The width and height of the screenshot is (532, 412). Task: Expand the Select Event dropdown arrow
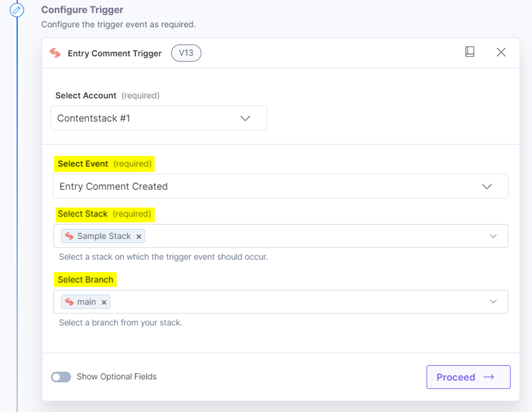point(487,187)
